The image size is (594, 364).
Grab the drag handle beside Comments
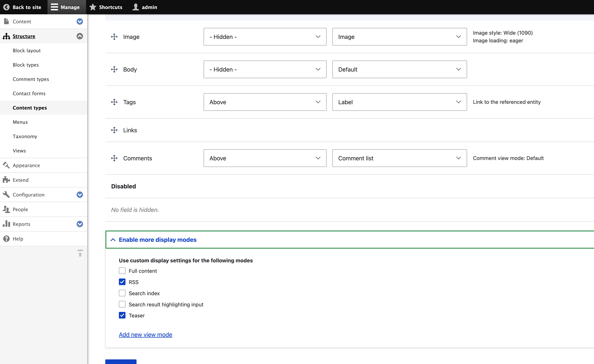114,158
